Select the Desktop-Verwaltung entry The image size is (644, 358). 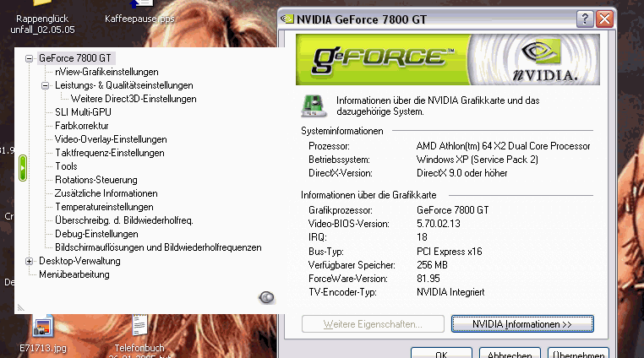(x=79, y=262)
